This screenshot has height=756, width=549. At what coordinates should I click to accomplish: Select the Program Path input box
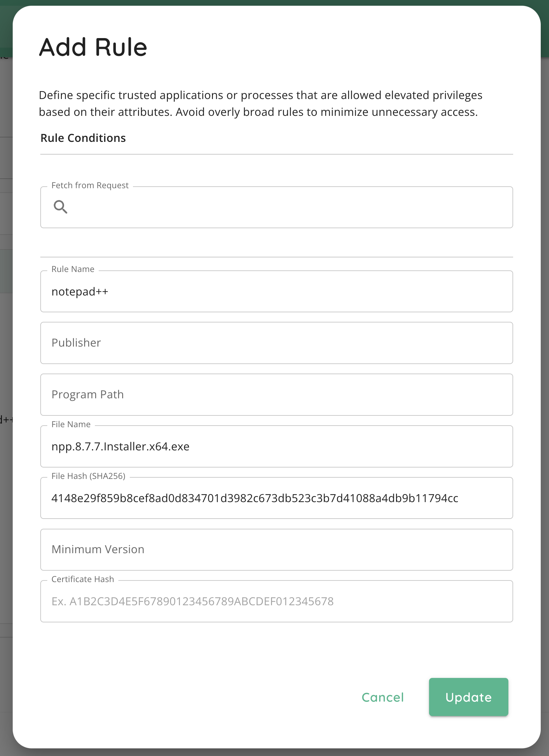click(x=276, y=395)
